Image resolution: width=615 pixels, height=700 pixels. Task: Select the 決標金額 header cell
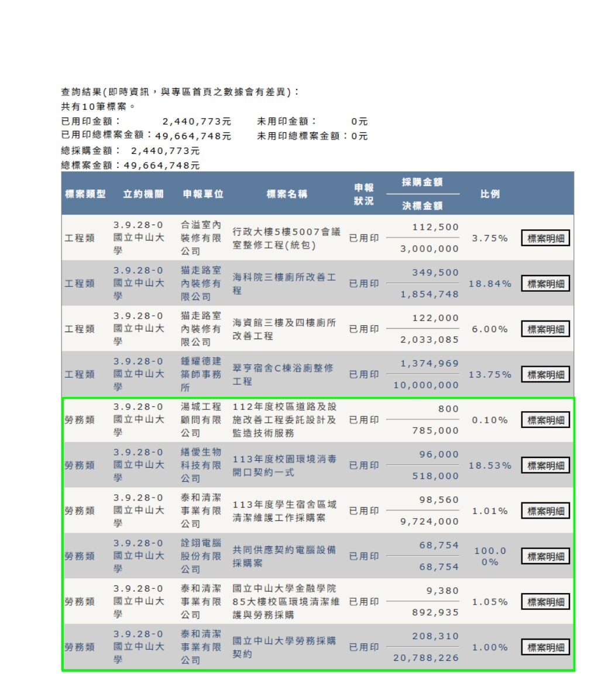coord(422,205)
